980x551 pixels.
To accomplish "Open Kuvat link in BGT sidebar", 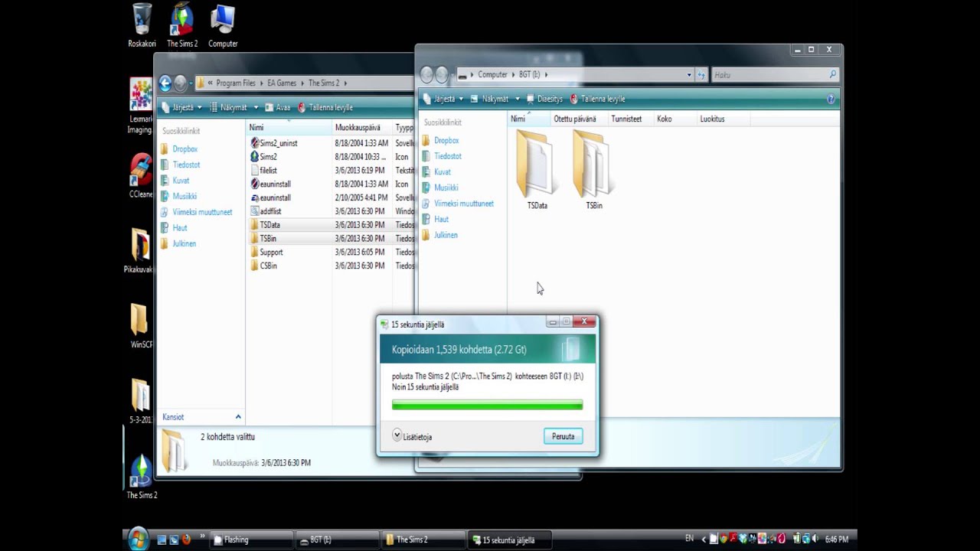I will pos(443,172).
